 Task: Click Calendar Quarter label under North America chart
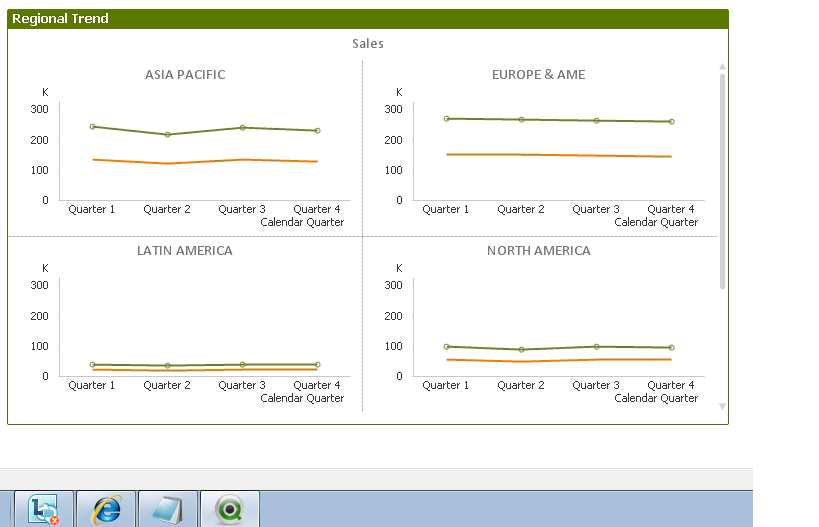point(656,399)
